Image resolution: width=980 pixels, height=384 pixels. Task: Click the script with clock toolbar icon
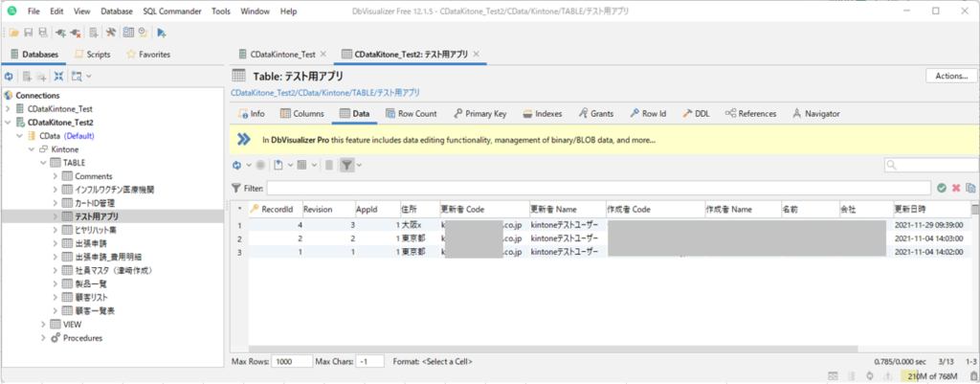click(144, 33)
